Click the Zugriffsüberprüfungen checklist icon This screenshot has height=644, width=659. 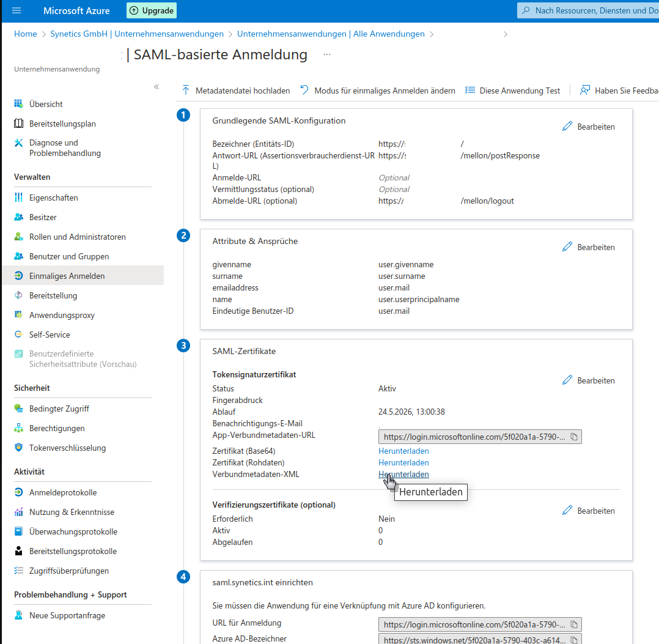[x=18, y=571]
